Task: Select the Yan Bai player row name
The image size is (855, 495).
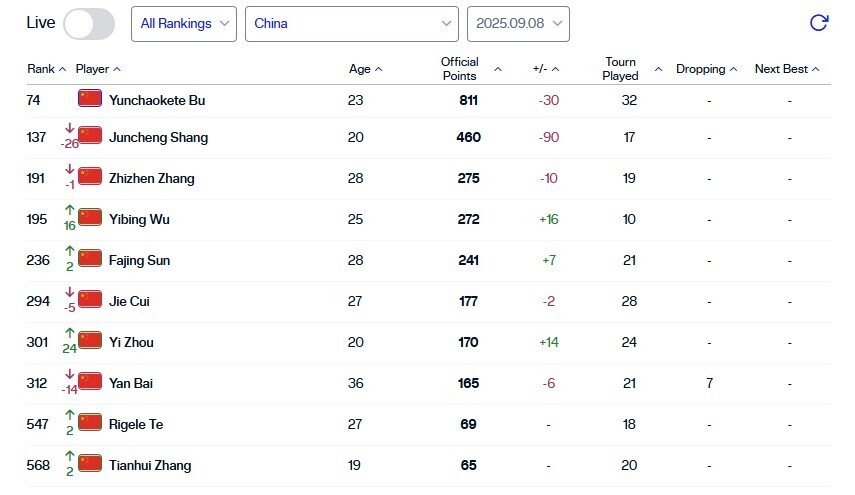Action: 131,383
